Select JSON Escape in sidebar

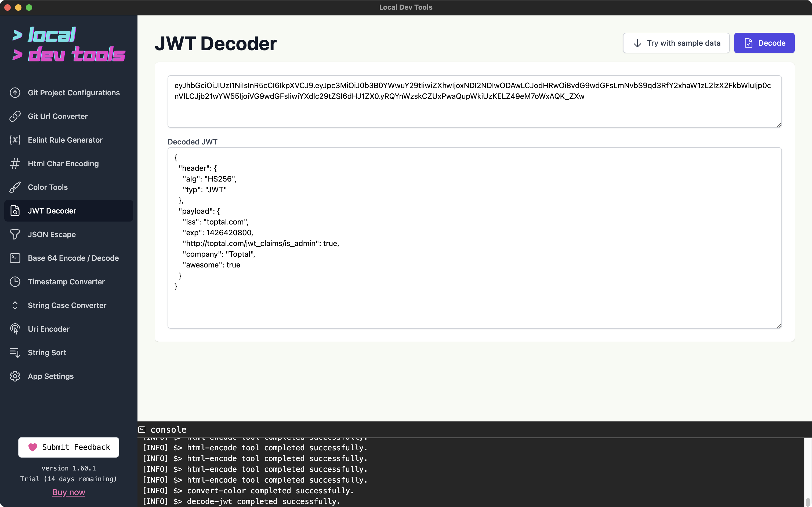click(x=69, y=234)
